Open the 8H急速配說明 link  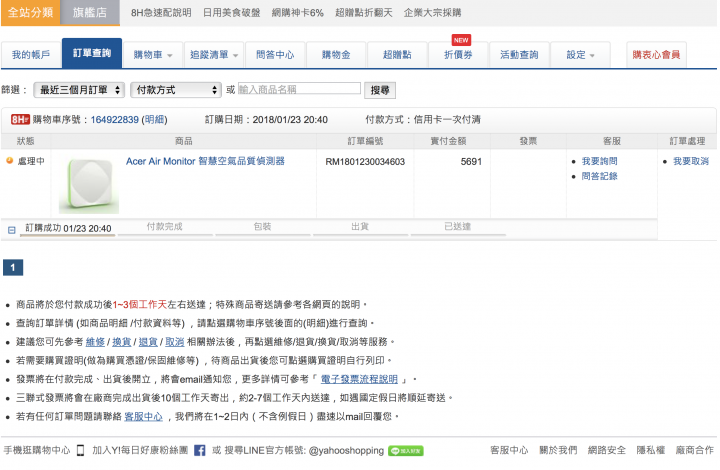161,13
